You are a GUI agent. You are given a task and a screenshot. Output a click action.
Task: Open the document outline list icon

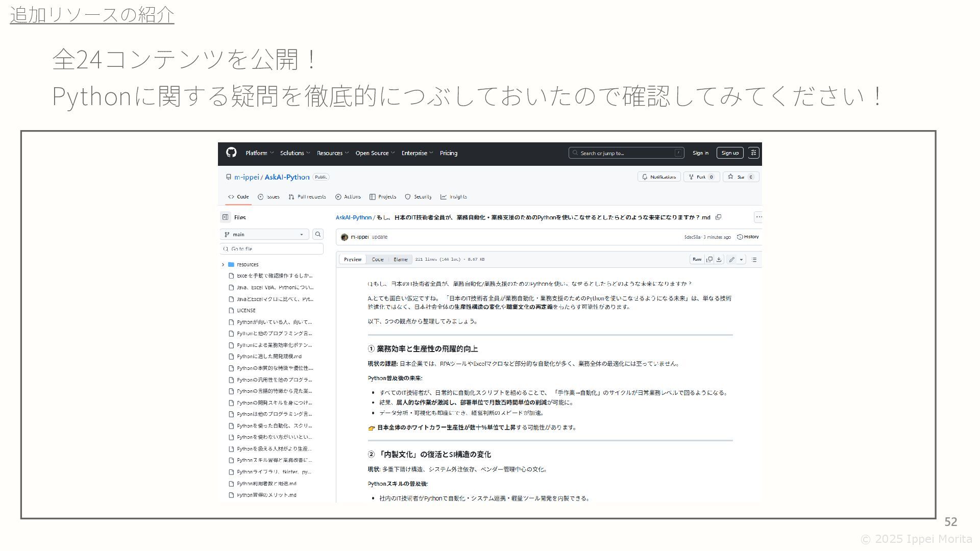[754, 259]
